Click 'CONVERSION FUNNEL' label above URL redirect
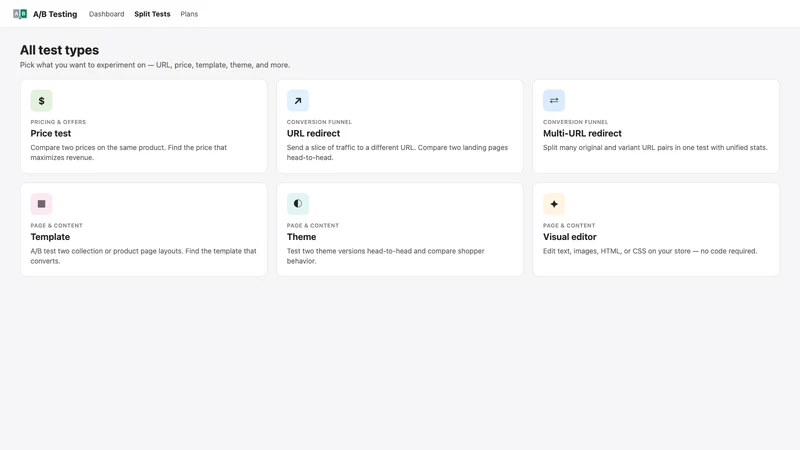Image resolution: width=800 pixels, height=450 pixels. click(319, 122)
